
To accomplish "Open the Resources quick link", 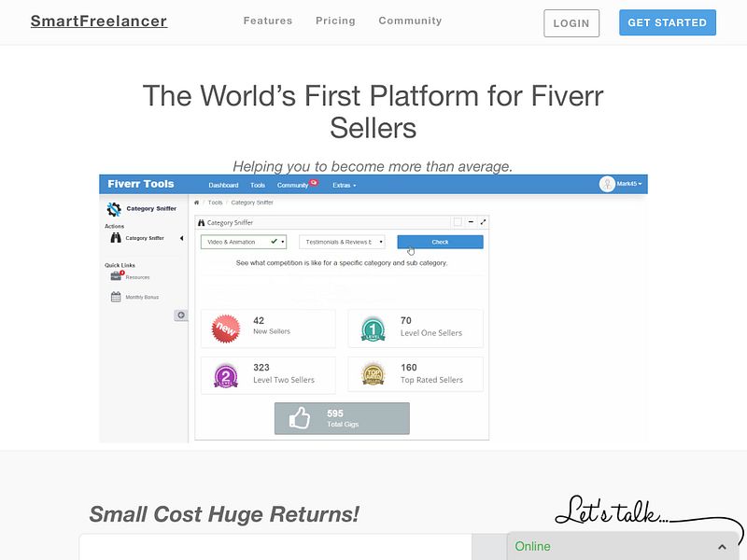I will pyautogui.click(x=137, y=277).
